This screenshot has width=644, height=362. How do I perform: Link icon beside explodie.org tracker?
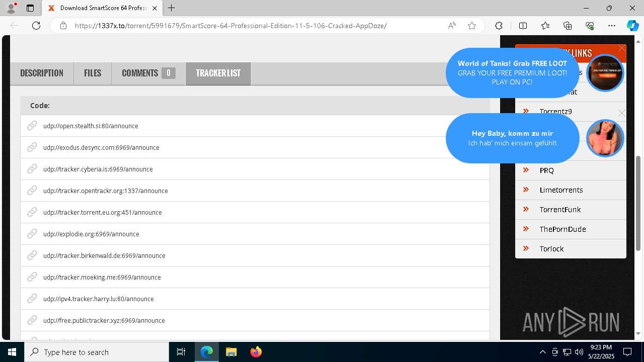32,234
